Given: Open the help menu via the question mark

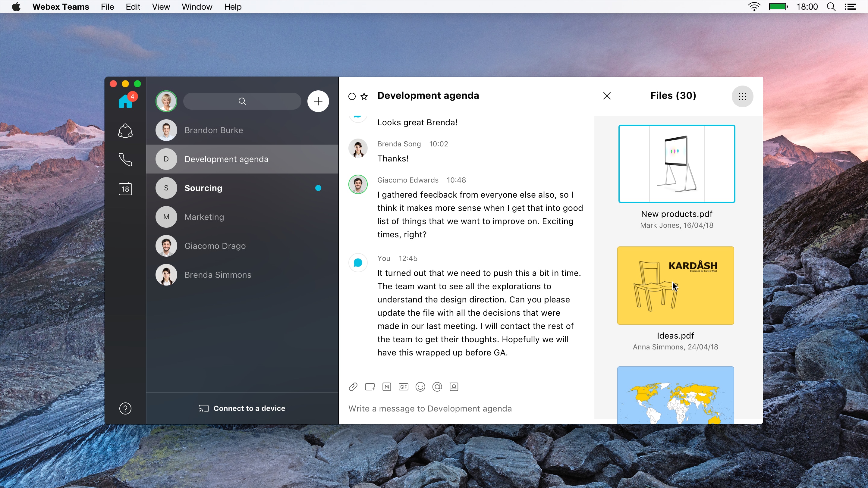Looking at the screenshot, I should click(125, 408).
